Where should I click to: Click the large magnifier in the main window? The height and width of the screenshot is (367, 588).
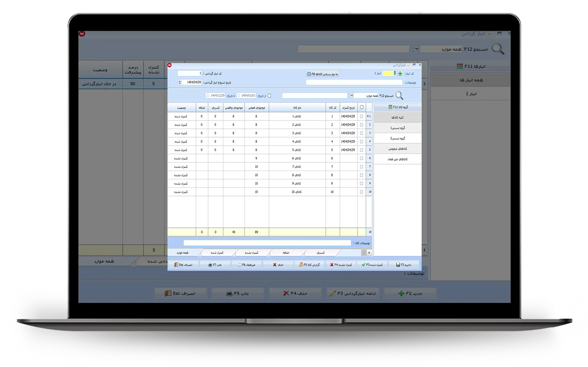tap(498, 49)
